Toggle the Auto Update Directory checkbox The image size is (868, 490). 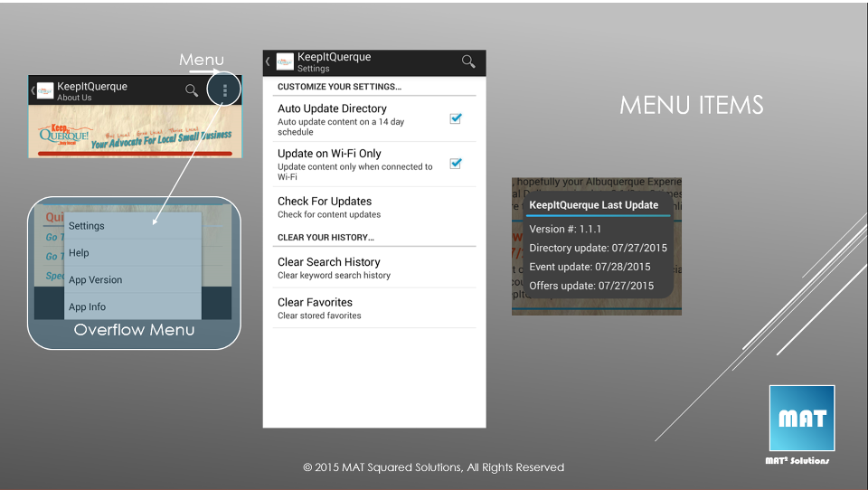tap(456, 118)
